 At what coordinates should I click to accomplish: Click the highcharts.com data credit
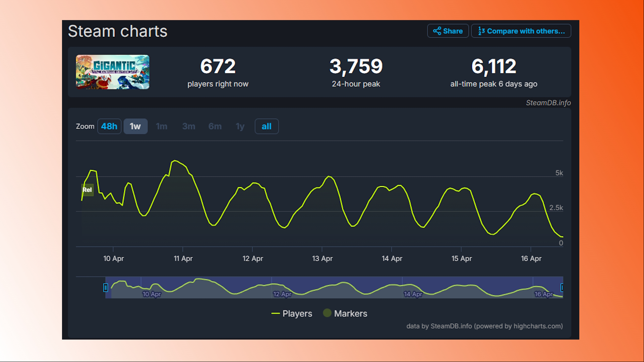click(484, 326)
